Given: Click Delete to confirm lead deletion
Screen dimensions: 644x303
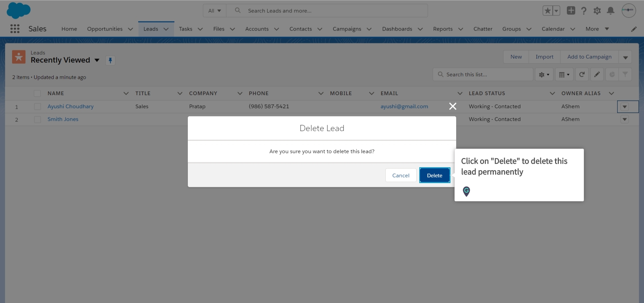Looking at the screenshot, I should point(434,175).
